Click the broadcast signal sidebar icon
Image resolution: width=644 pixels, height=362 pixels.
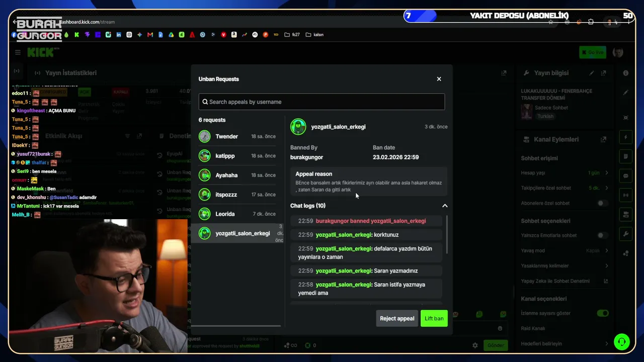click(x=626, y=195)
